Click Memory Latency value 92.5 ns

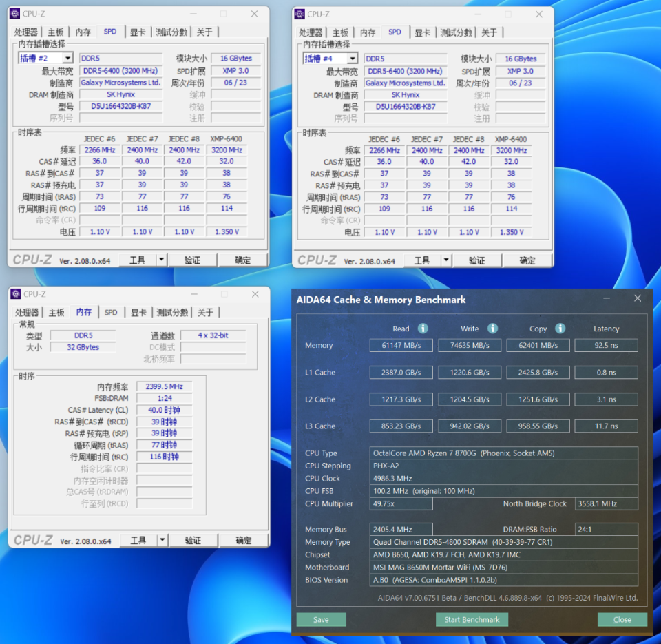[x=606, y=345]
